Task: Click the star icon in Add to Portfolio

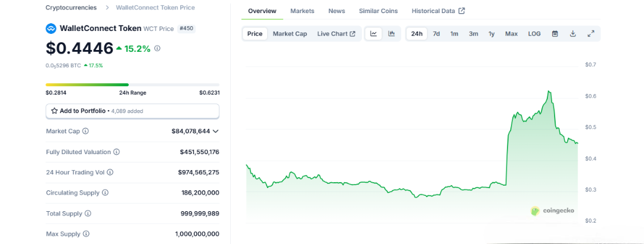Action: click(54, 111)
